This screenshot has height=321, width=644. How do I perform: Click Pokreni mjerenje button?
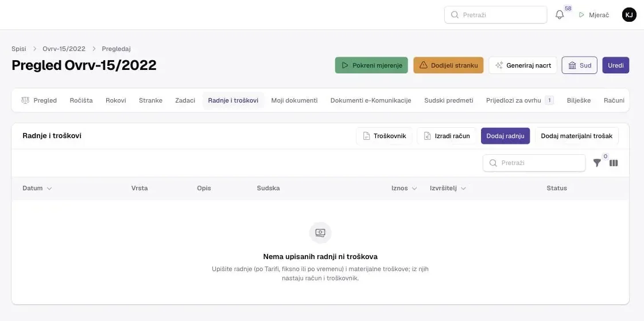coord(371,65)
